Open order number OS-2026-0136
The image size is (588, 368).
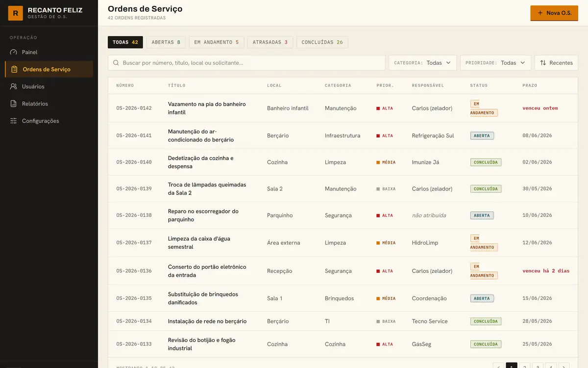tap(134, 271)
